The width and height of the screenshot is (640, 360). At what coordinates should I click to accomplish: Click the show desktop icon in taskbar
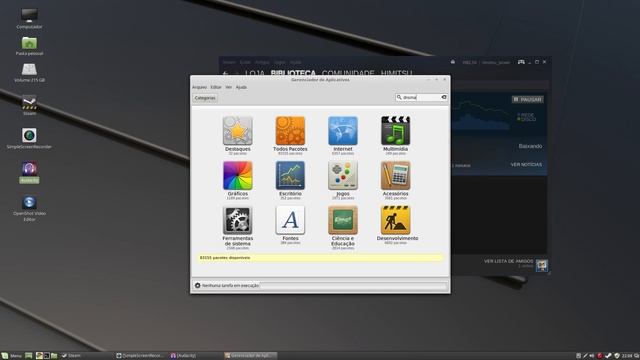(x=29, y=356)
